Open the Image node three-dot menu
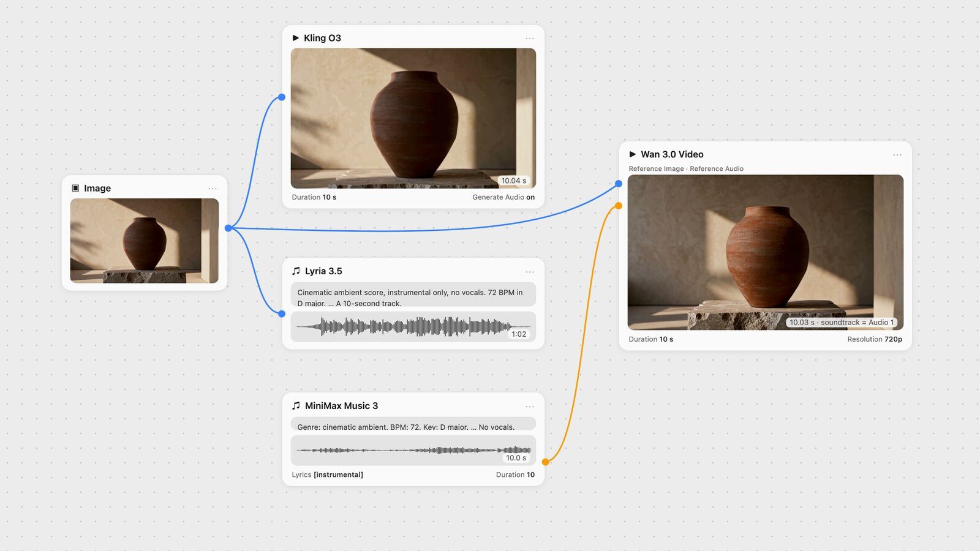 click(213, 189)
